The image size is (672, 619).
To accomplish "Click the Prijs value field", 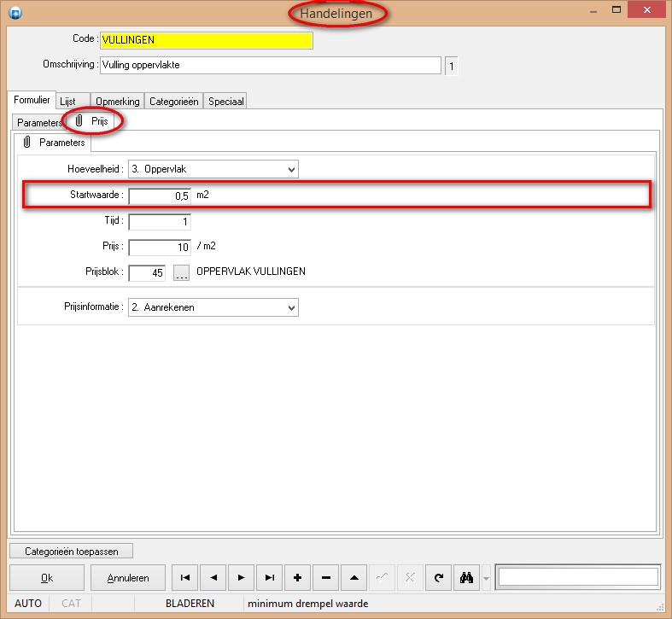I will [x=160, y=248].
